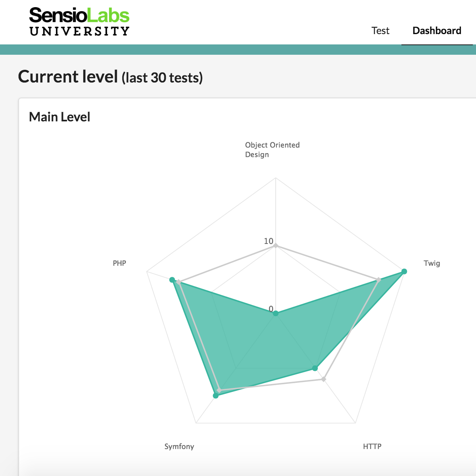Image resolution: width=476 pixels, height=476 pixels.
Task: Click the Main Level card heading
Action: point(59,117)
